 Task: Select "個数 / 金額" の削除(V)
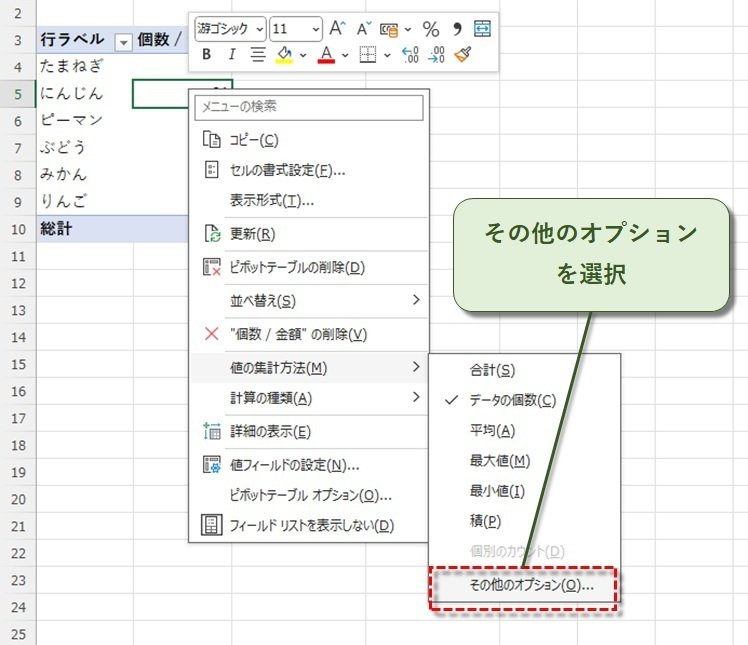[309, 334]
